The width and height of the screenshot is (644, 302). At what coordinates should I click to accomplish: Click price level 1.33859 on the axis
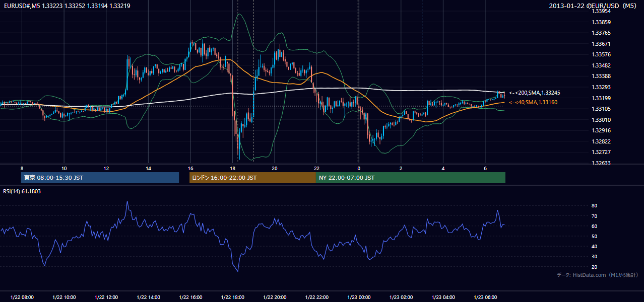pos(601,22)
